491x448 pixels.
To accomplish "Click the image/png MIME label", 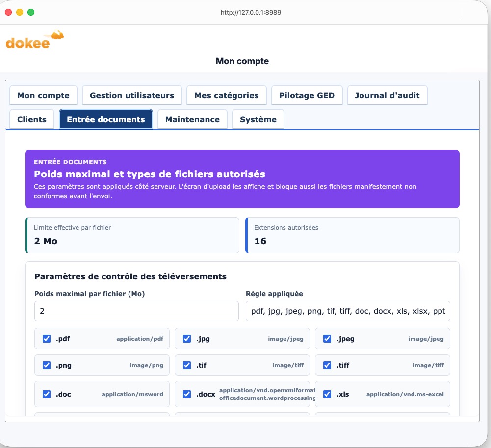I will click(x=146, y=365).
